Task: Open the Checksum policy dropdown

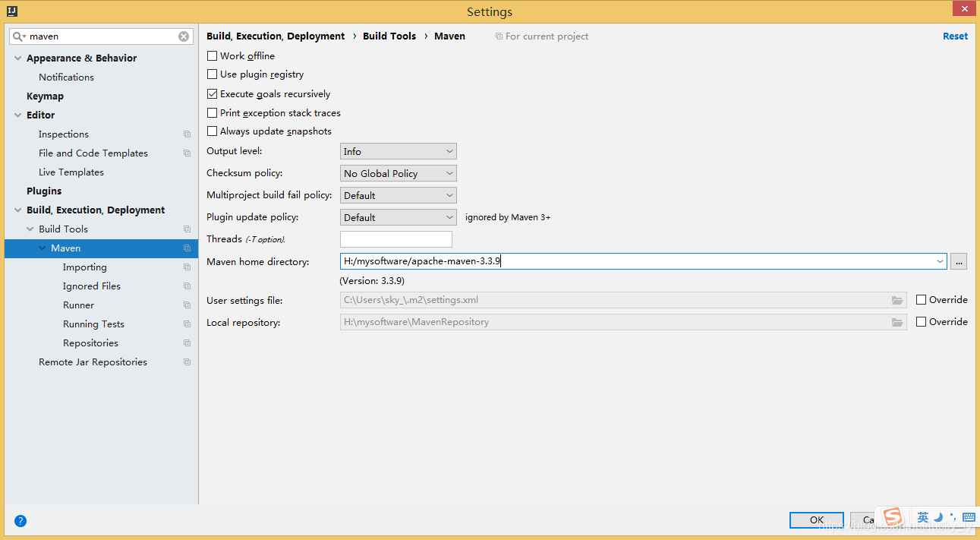Action: tap(399, 174)
